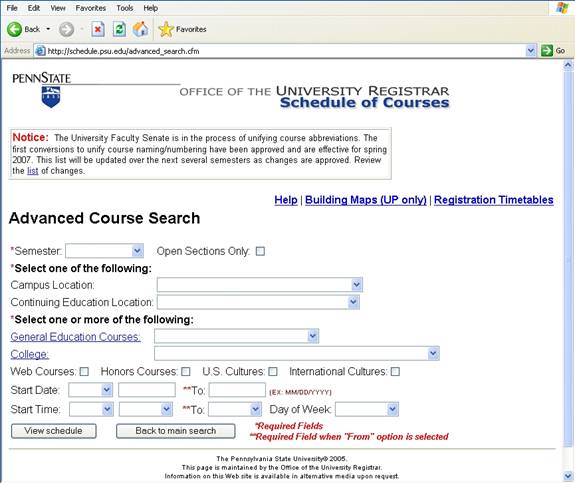Viewport: 575px width, 483px height.
Task: Click the scrollbar up arrow
Action: (568, 66)
